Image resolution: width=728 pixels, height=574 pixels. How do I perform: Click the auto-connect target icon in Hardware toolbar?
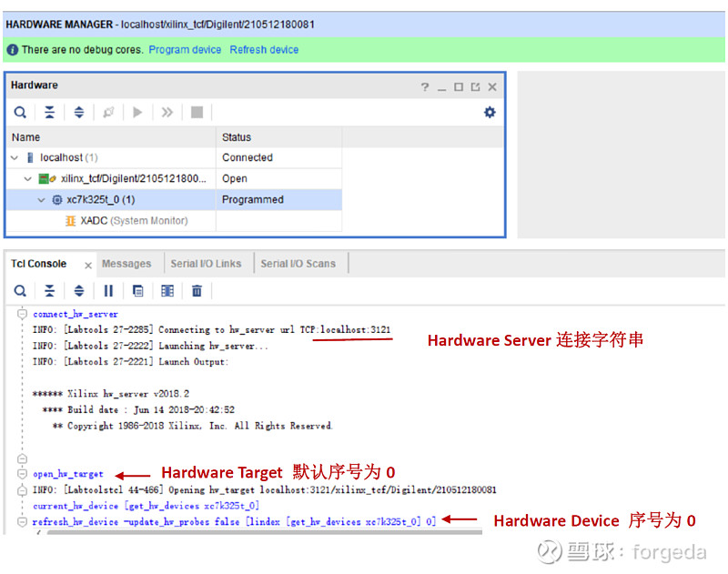click(x=108, y=112)
